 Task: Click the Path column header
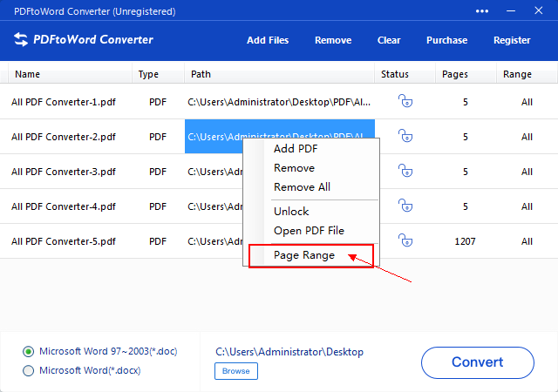(279, 74)
